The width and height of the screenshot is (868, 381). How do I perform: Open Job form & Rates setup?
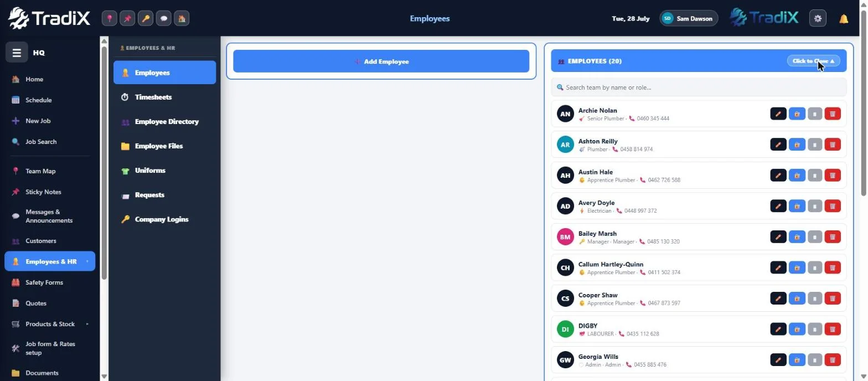coord(50,348)
